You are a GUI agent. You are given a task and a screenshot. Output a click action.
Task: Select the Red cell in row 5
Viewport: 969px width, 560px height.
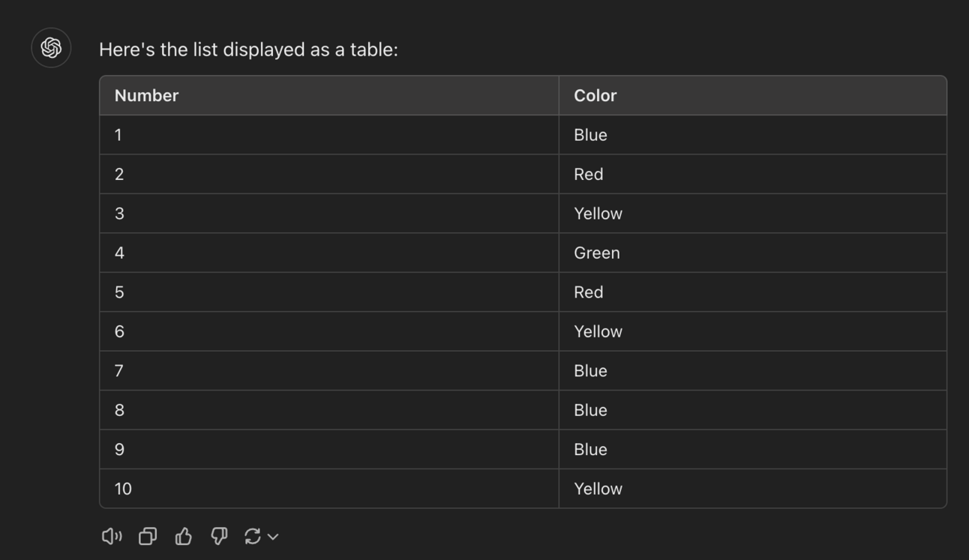point(589,292)
